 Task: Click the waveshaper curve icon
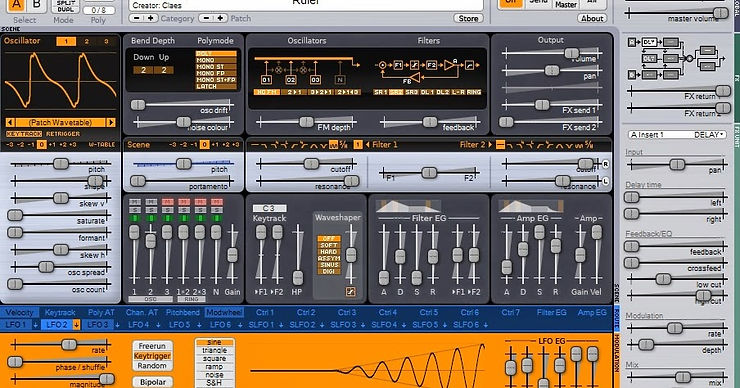(350, 292)
